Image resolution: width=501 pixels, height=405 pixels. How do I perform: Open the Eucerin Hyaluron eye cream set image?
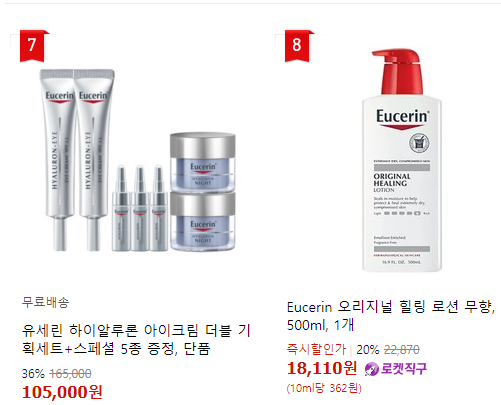[x=138, y=160]
